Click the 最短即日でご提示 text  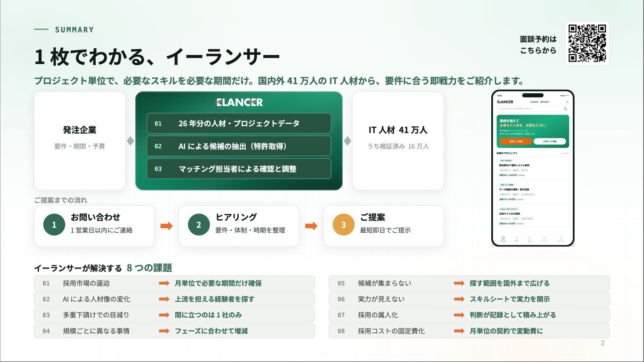point(385,230)
